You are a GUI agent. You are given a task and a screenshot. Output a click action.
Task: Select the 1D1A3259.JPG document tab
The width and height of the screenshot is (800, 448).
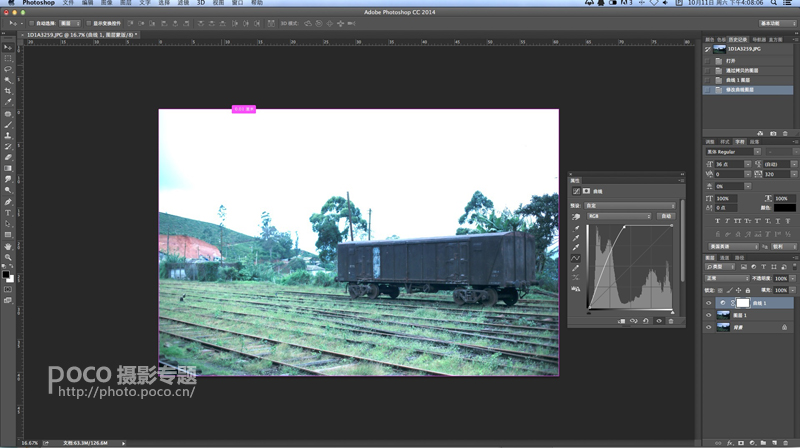79,35
